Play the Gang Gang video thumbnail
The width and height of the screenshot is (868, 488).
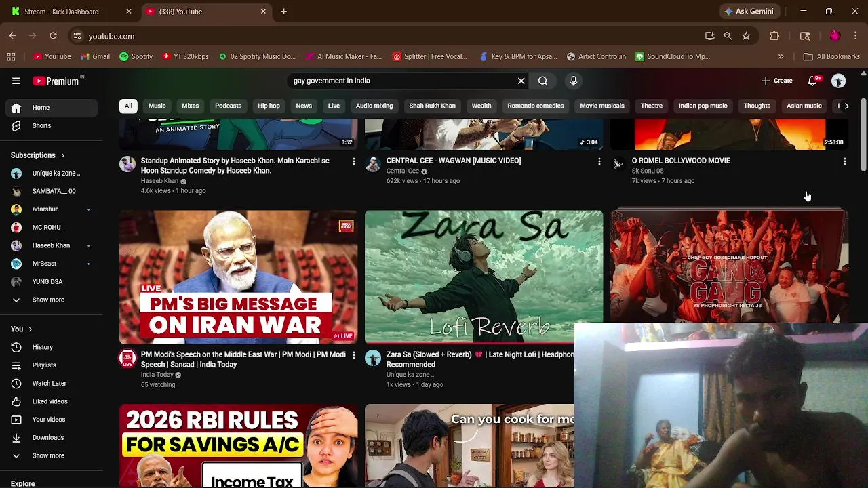pyautogui.click(x=729, y=266)
